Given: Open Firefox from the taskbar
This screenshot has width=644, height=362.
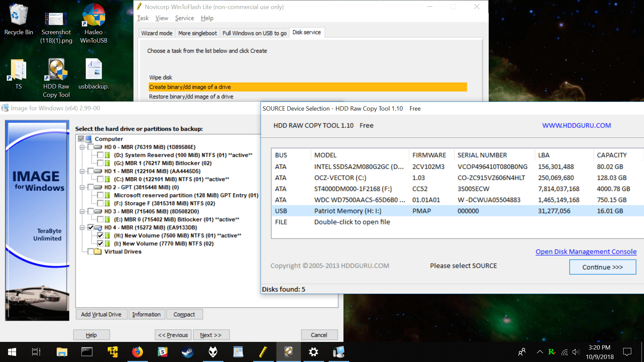Looking at the screenshot, I should pyautogui.click(x=137, y=352).
